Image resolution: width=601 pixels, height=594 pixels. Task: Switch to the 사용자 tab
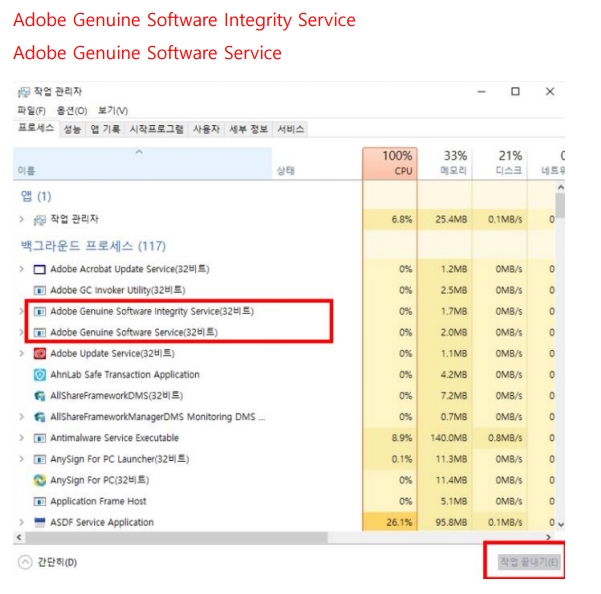coord(206,129)
